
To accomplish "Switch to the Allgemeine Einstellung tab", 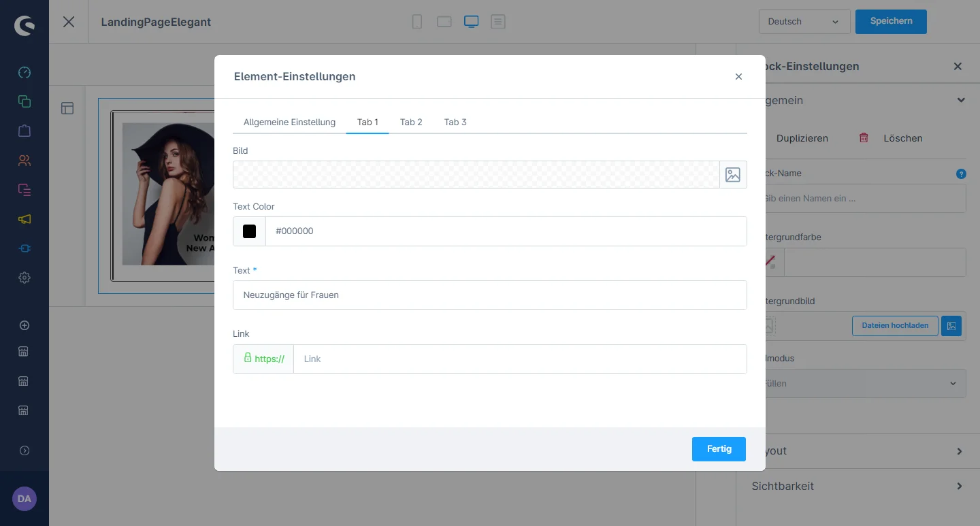I will (289, 122).
